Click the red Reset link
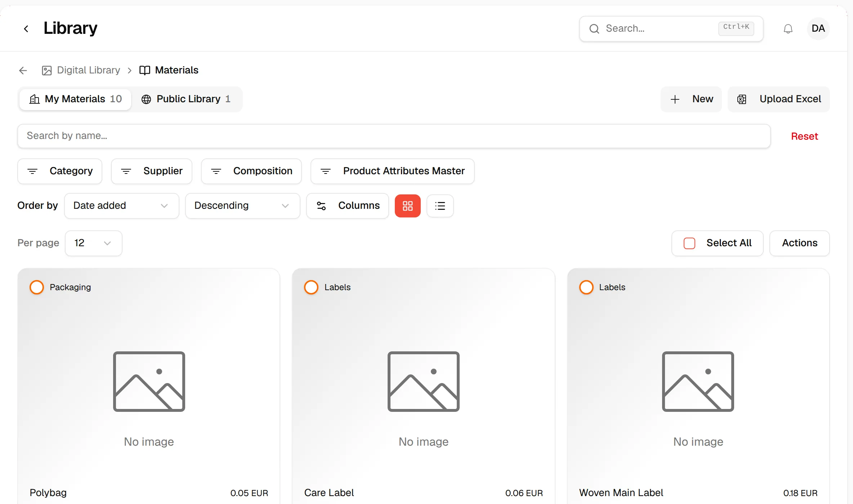The width and height of the screenshot is (853, 504). tap(804, 136)
